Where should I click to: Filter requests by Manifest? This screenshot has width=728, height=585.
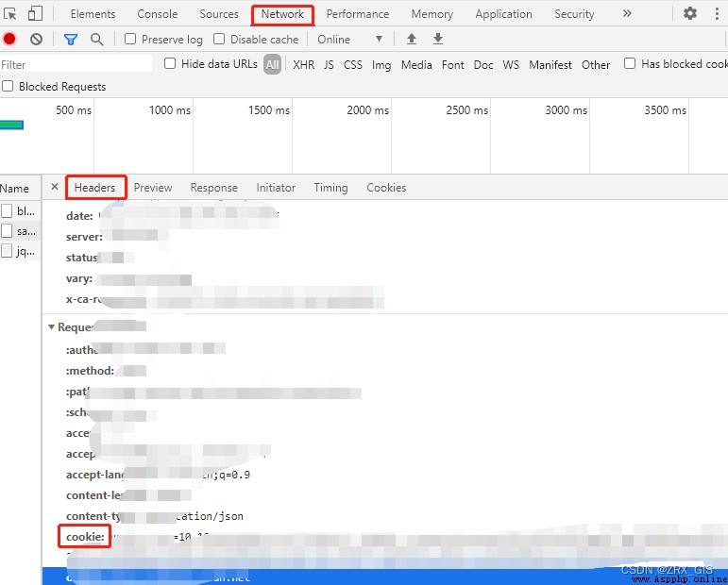[550, 64]
